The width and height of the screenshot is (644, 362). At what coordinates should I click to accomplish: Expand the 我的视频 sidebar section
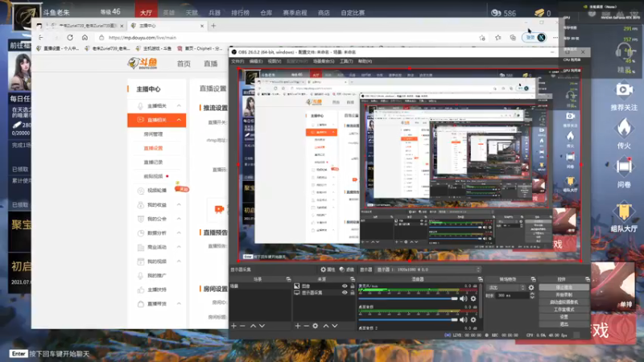point(179,261)
